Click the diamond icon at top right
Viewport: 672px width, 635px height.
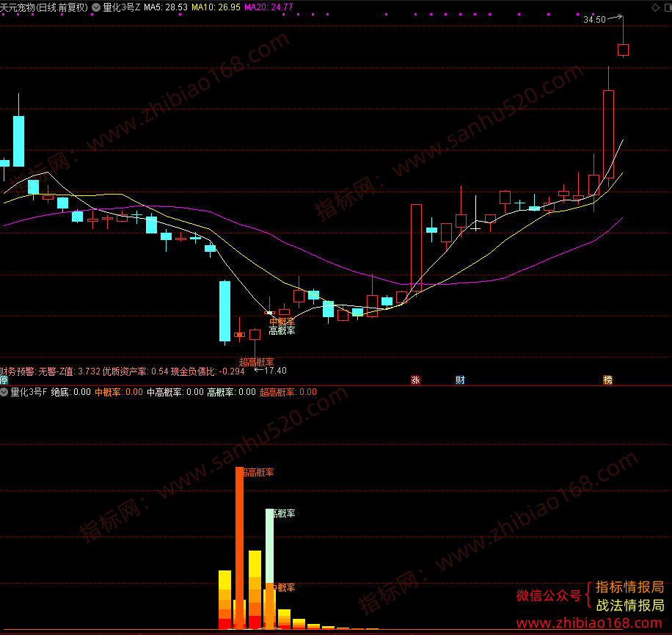click(655, 8)
